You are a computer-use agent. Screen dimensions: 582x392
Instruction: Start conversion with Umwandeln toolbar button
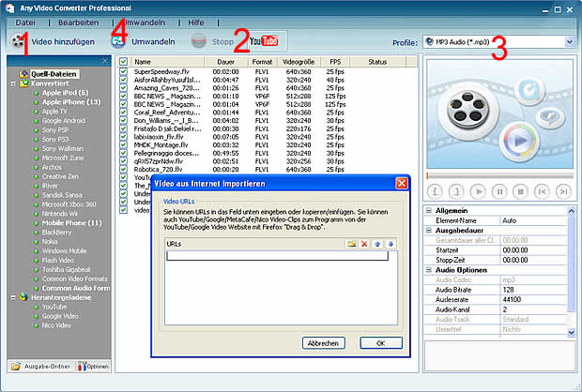coord(144,41)
